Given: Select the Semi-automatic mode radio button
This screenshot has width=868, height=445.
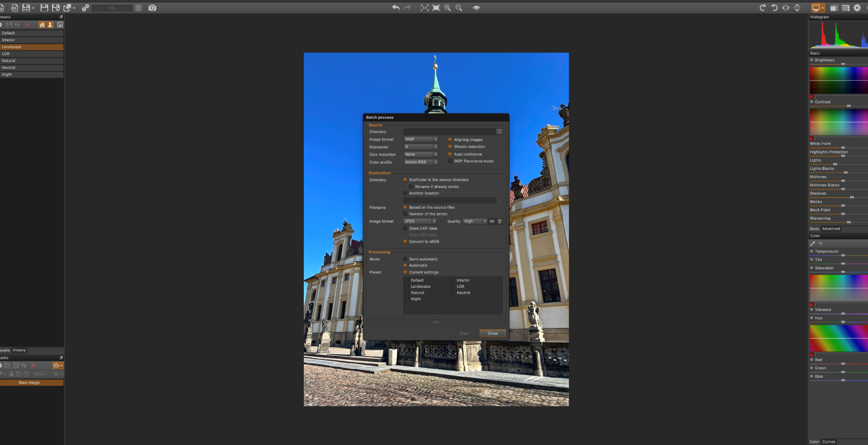Looking at the screenshot, I should tap(405, 259).
